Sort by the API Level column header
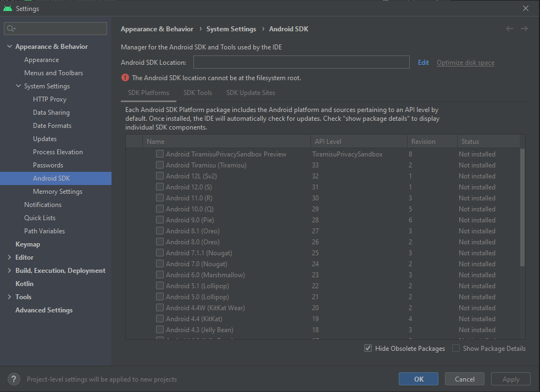 tap(359, 142)
